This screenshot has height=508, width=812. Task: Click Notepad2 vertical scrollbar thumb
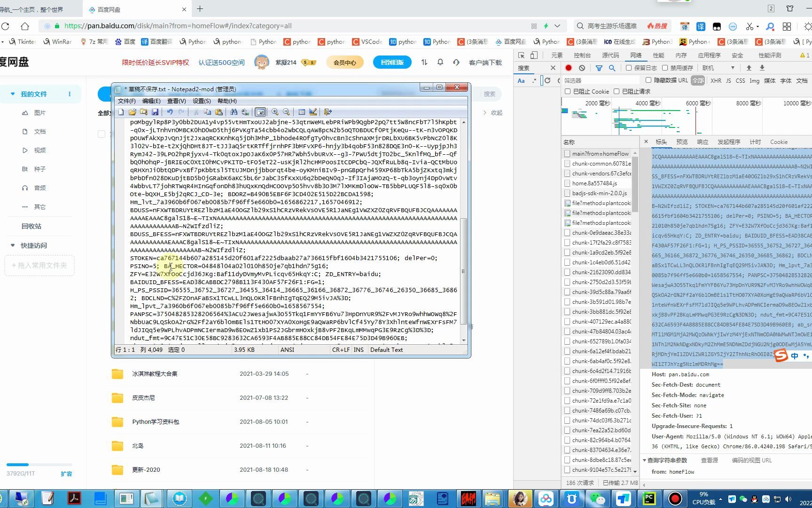tap(463, 271)
